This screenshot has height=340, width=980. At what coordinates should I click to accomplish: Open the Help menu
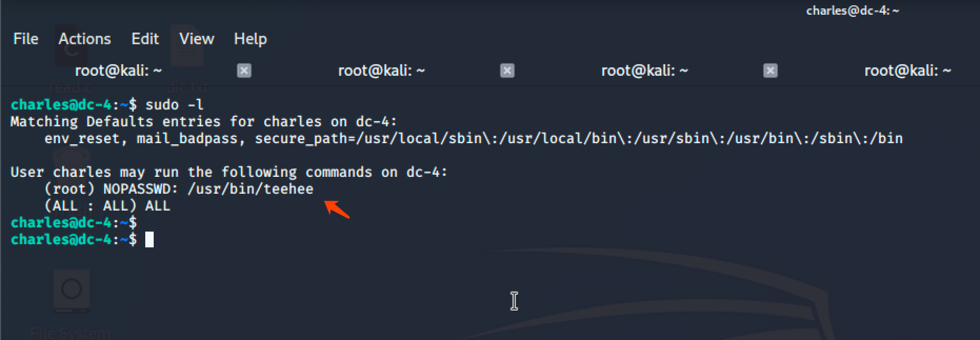[x=250, y=39]
